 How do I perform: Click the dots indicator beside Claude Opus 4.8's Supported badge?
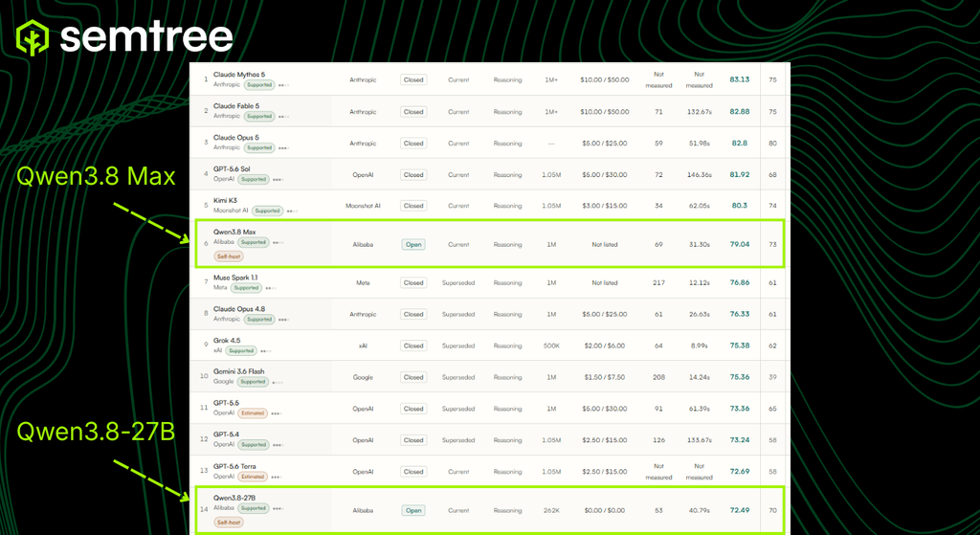(x=283, y=320)
